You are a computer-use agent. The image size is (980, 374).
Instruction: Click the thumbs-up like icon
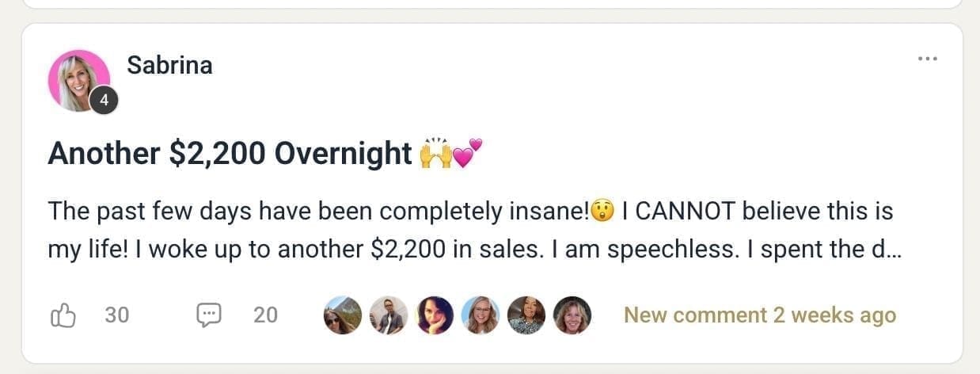click(x=63, y=315)
